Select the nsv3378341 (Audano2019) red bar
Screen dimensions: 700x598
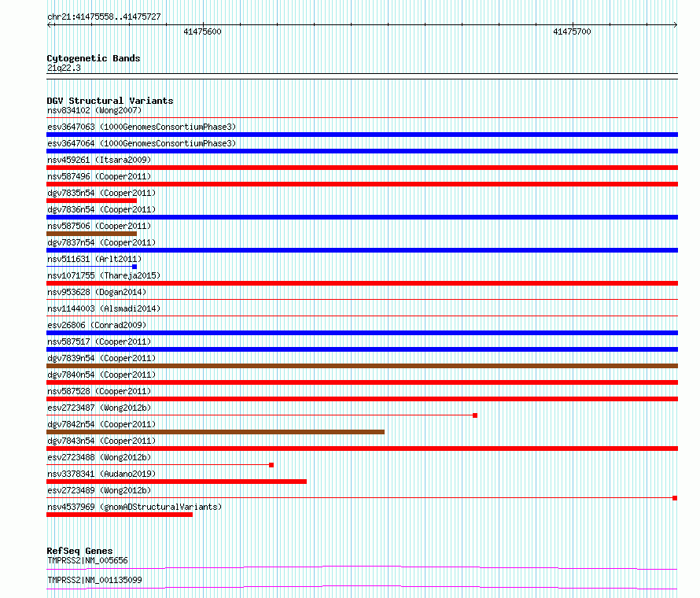[x=176, y=482]
